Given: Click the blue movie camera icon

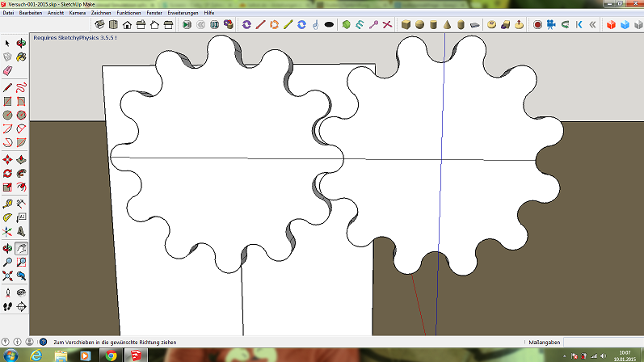Looking at the screenshot, I should click(x=551, y=25).
